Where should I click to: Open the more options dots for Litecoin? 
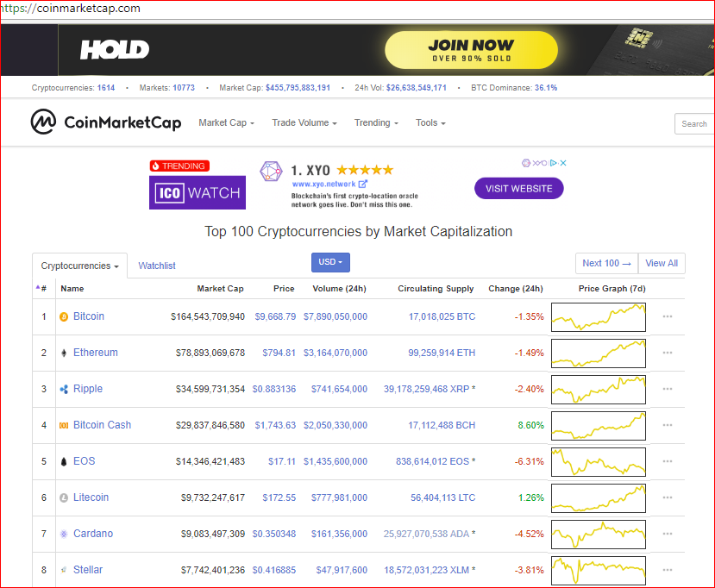[x=668, y=497]
